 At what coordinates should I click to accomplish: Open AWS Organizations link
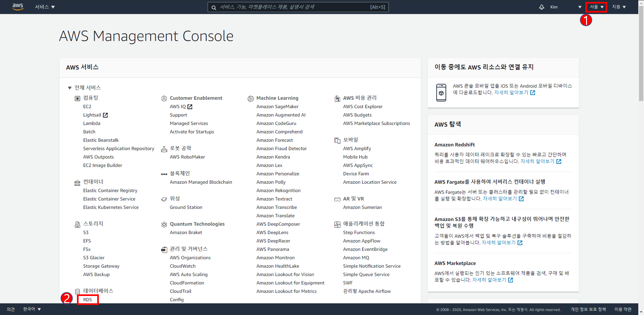(x=190, y=258)
